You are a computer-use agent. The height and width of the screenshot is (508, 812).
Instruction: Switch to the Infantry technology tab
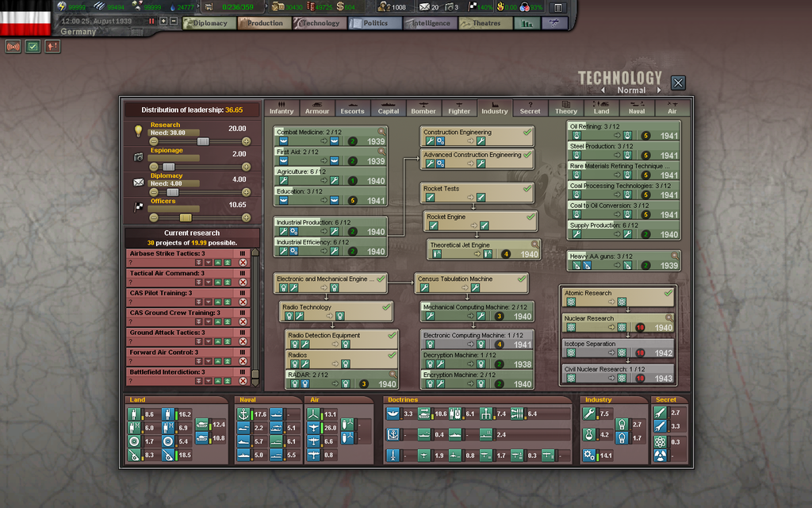click(282, 108)
